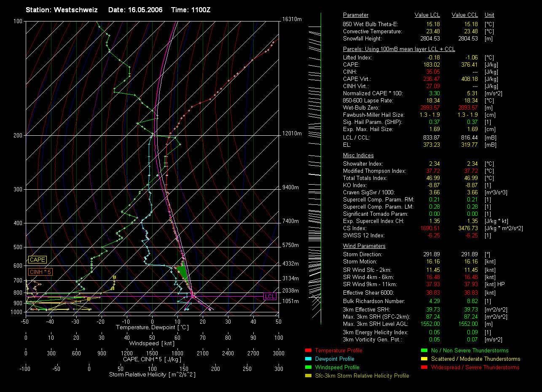Select the Value CCL column header
The width and height of the screenshot is (542, 392).
464,15
